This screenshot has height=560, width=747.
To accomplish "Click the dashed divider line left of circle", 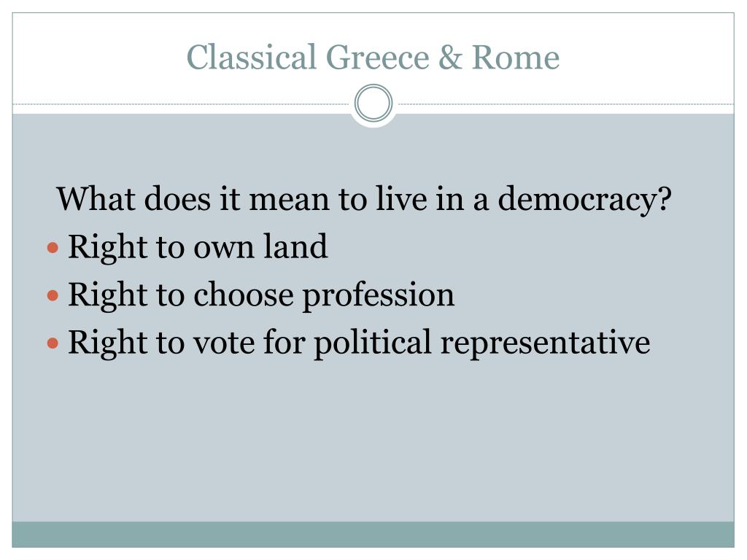I will click(181, 104).
